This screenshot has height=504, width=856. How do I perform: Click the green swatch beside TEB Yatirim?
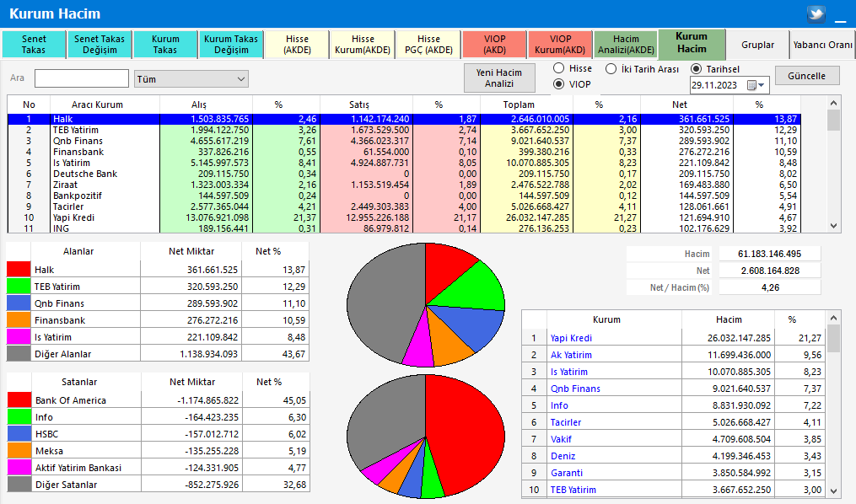point(19,287)
